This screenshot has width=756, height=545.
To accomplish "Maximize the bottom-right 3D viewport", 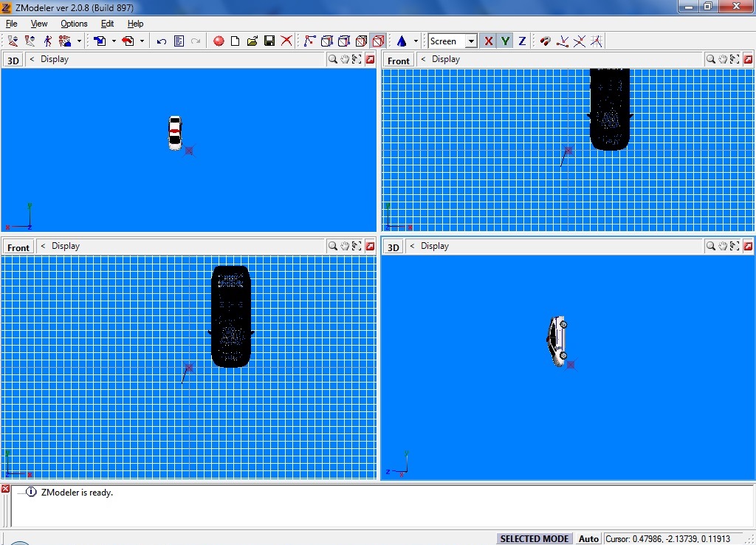I will click(x=748, y=245).
